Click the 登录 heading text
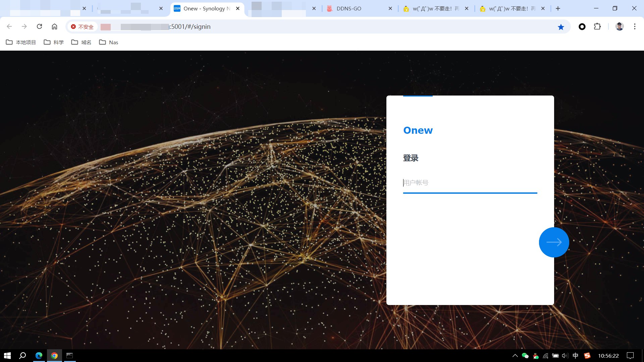644x362 pixels. (x=411, y=158)
